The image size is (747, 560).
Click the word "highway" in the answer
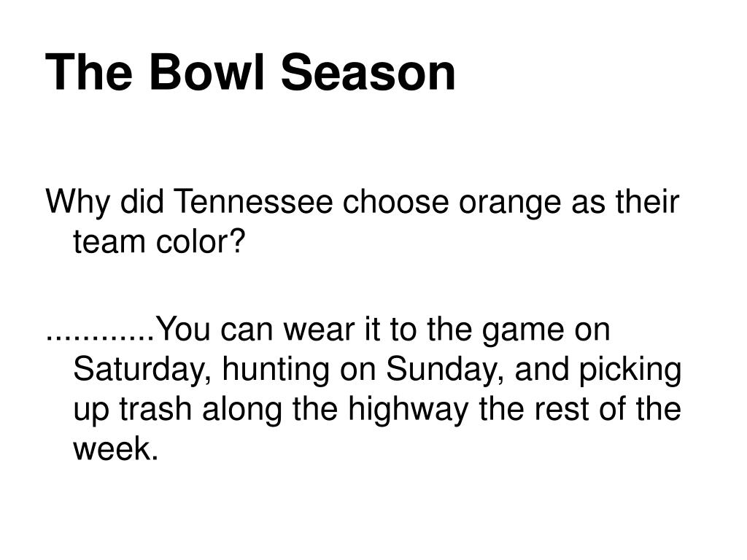coord(409,411)
